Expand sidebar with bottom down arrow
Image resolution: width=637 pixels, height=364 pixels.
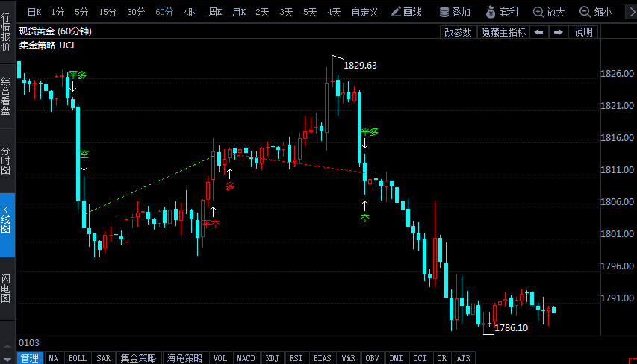coord(7,359)
